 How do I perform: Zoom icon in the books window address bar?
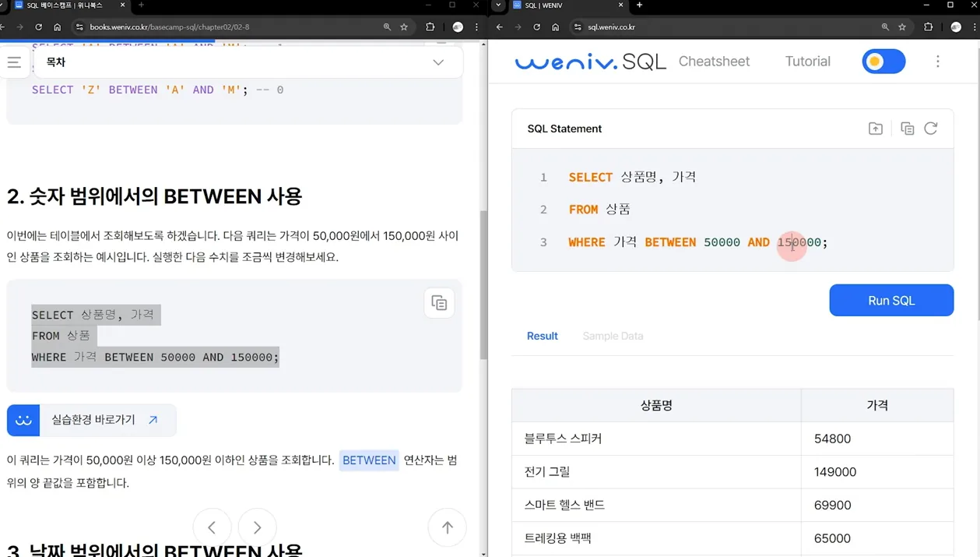pos(387,26)
